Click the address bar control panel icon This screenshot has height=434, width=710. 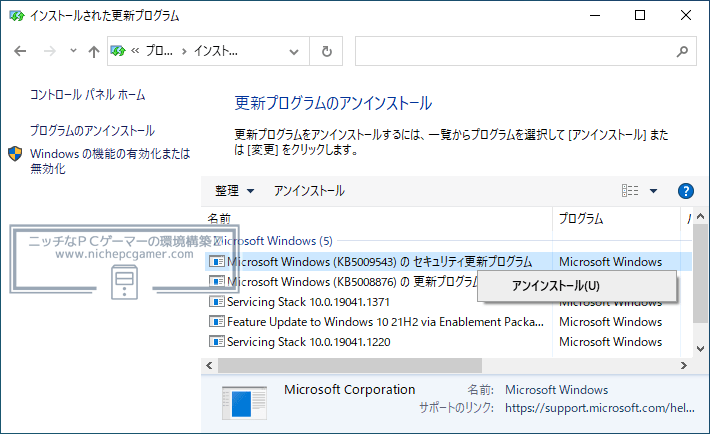[x=118, y=51]
